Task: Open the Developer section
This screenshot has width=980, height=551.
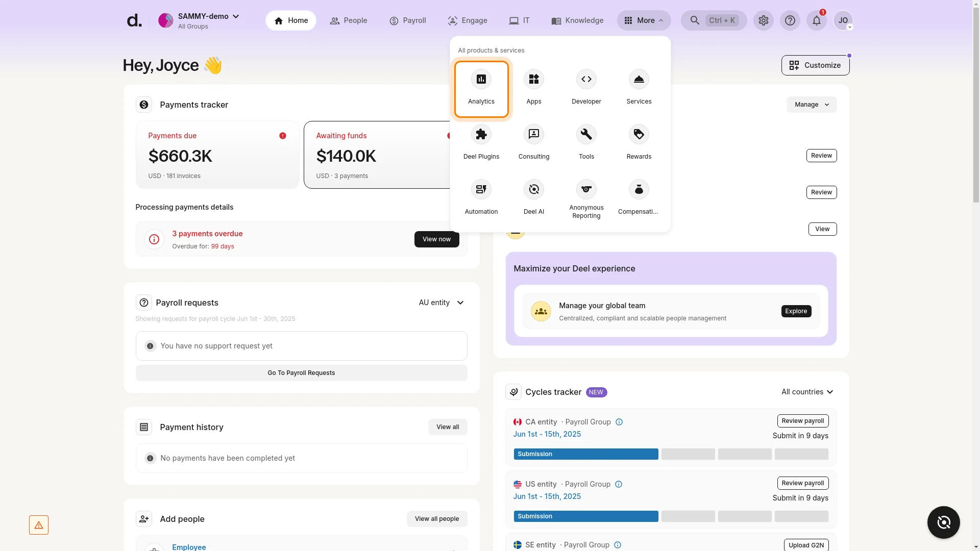Action: 586,87
